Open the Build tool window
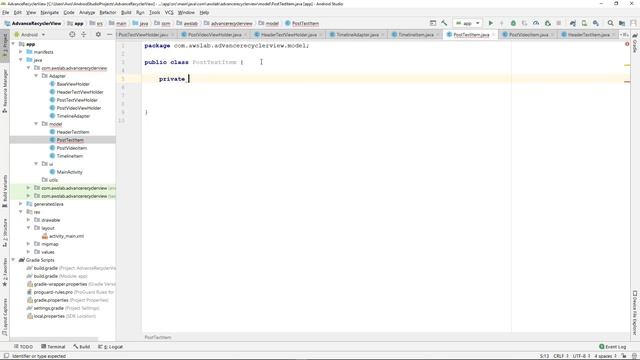Viewport: 640px width, 360px height. (x=82, y=347)
